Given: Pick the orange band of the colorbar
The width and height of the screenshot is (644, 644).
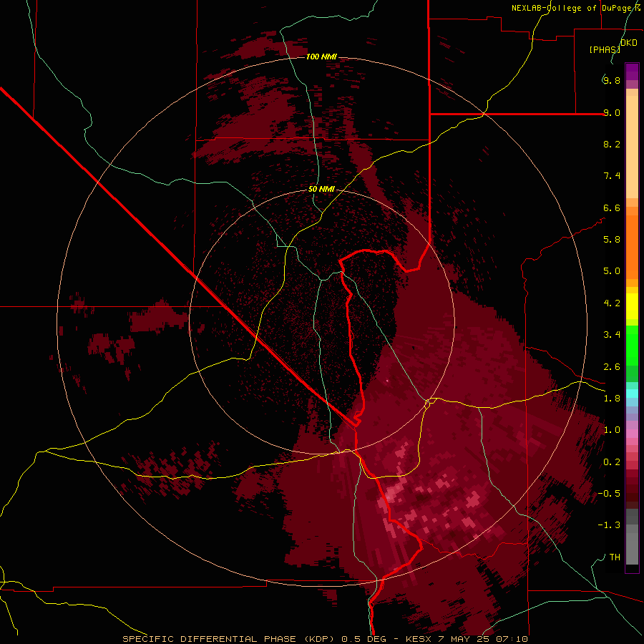Looking at the screenshot, I should click(632, 246).
